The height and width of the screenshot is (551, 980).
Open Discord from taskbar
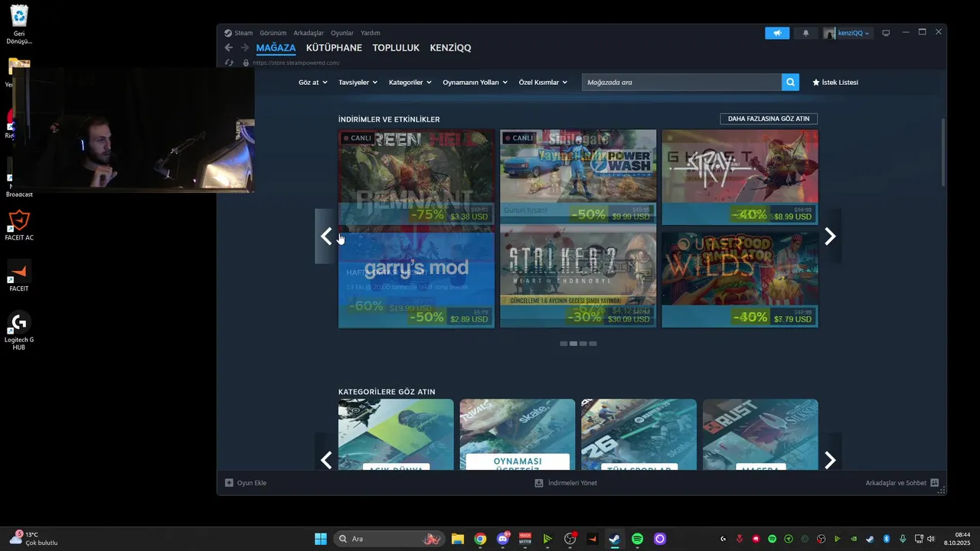[x=503, y=539]
